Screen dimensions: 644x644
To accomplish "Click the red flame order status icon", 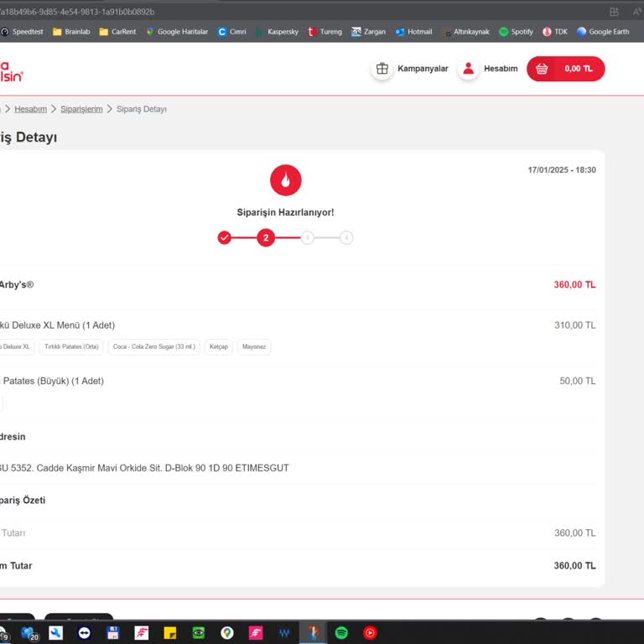I will point(285,180).
